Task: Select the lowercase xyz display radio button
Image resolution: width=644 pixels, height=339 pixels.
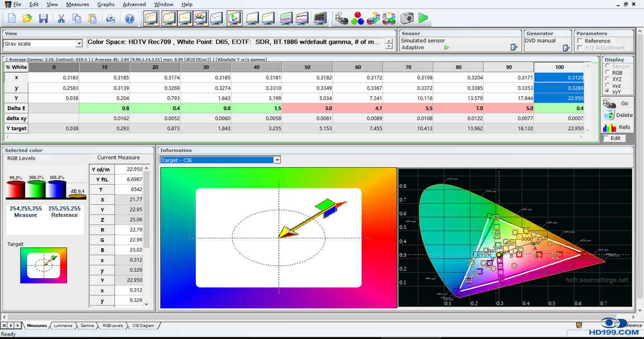Action: click(608, 86)
